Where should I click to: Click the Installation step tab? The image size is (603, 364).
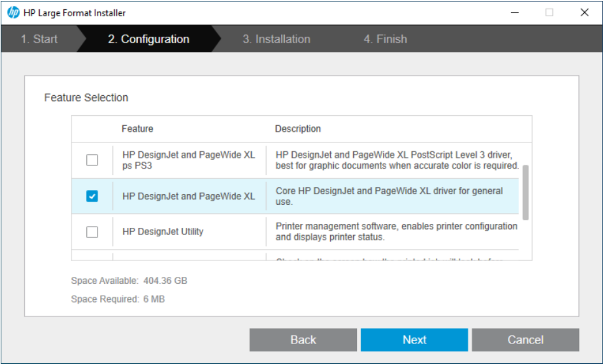tap(276, 39)
